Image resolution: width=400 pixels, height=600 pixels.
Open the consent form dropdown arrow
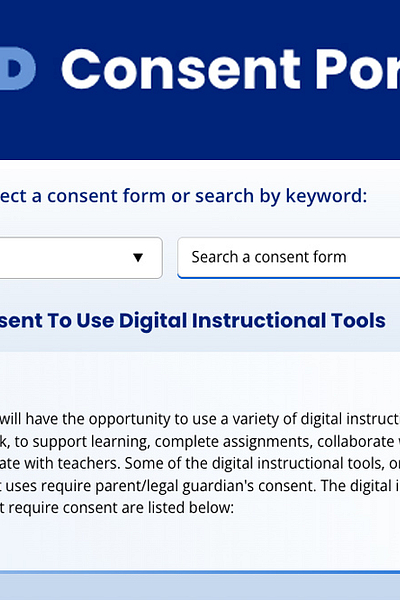click(138, 258)
